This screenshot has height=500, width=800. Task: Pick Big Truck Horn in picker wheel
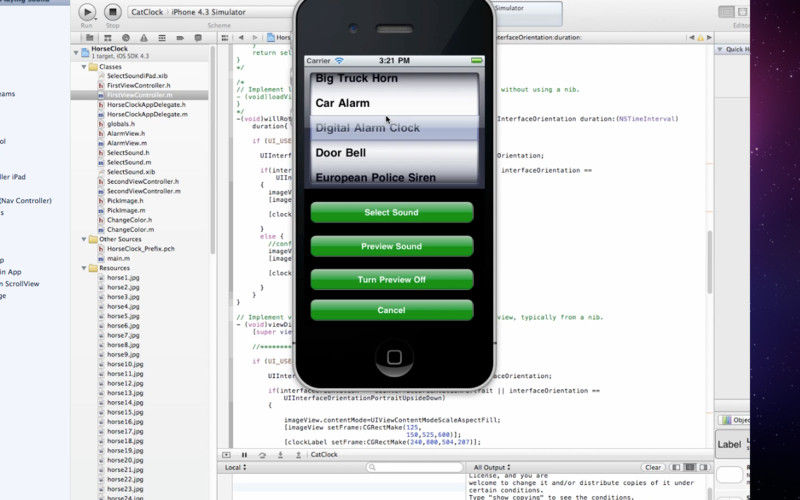click(x=356, y=79)
